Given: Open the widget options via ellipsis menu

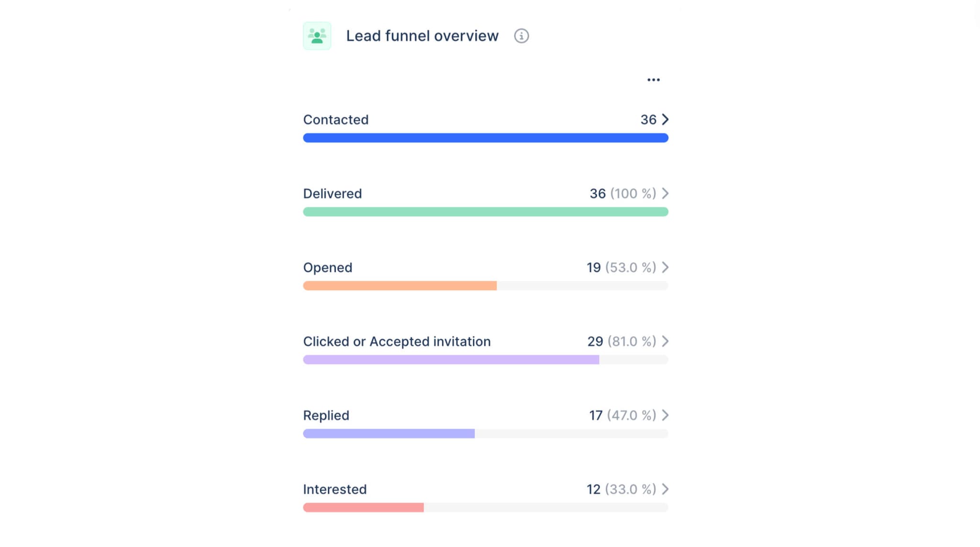Looking at the screenshot, I should click(x=653, y=79).
